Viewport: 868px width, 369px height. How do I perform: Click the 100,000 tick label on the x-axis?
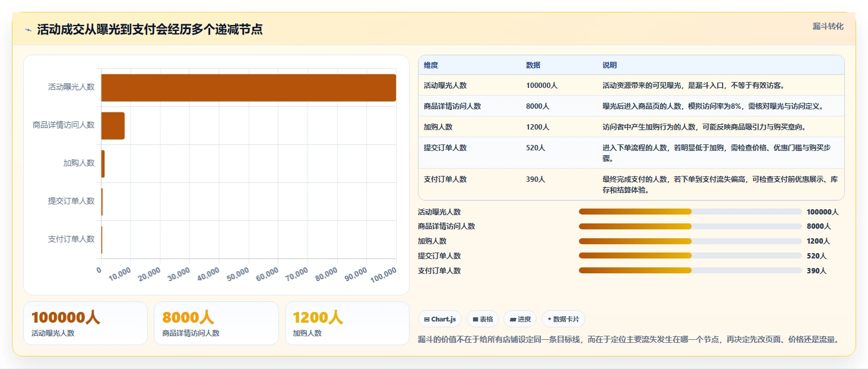[384, 275]
